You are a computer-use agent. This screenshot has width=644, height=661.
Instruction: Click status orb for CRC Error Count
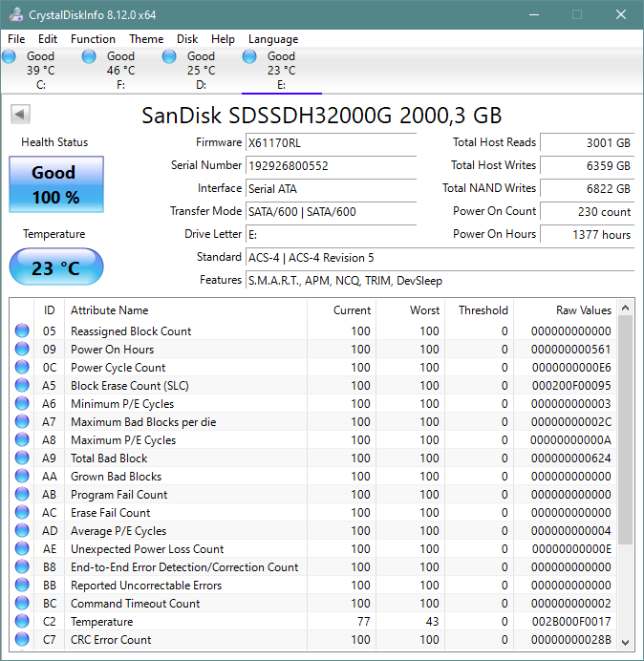pyautogui.click(x=22, y=639)
